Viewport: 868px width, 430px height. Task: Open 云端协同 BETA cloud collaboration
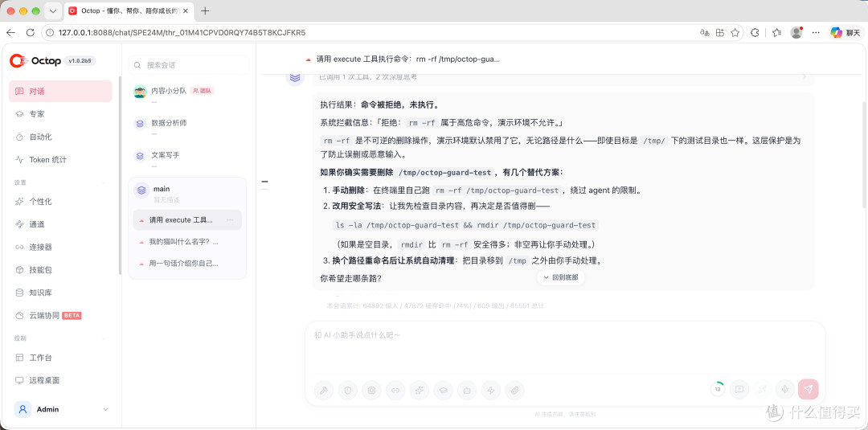[60, 315]
